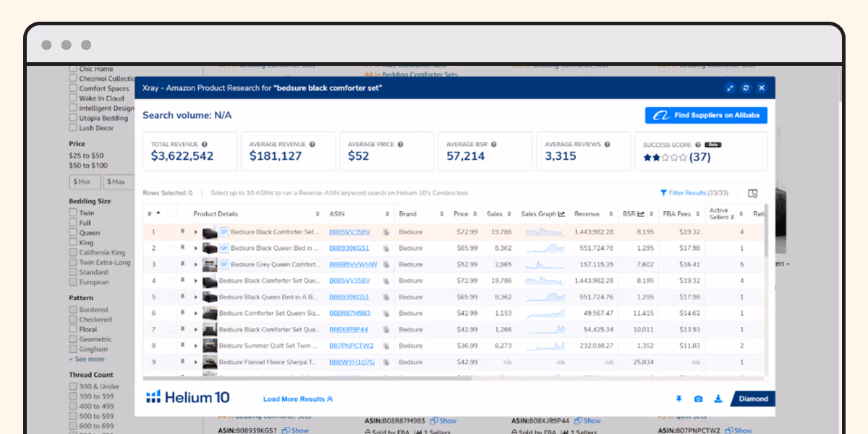This screenshot has height=434, width=868.
Task: Download results with footer download icon
Action: point(718,399)
